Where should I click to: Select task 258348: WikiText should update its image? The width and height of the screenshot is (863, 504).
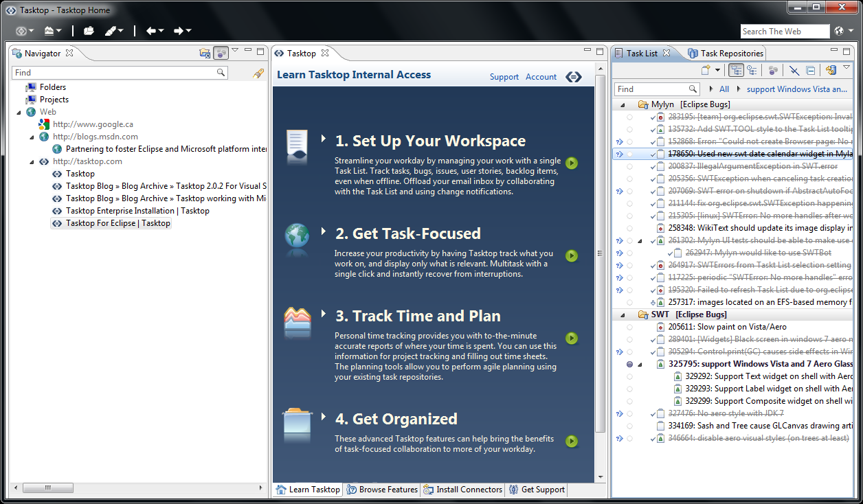(x=761, y=228)
